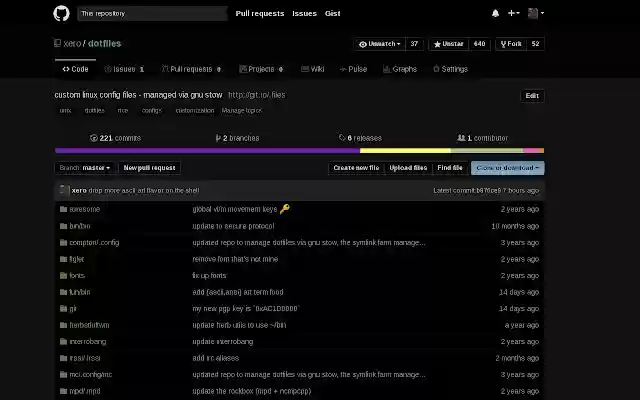Click the figlet folder icon
The width and height of the screenshot is (640, 400).
pyautogui.click(x=63, y=259)
